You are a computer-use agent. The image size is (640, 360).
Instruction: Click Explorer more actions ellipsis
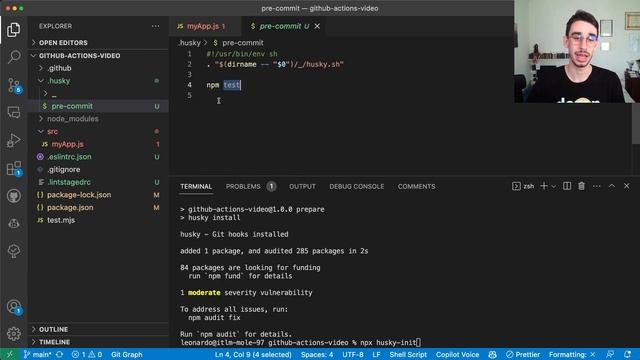[156, 26]
